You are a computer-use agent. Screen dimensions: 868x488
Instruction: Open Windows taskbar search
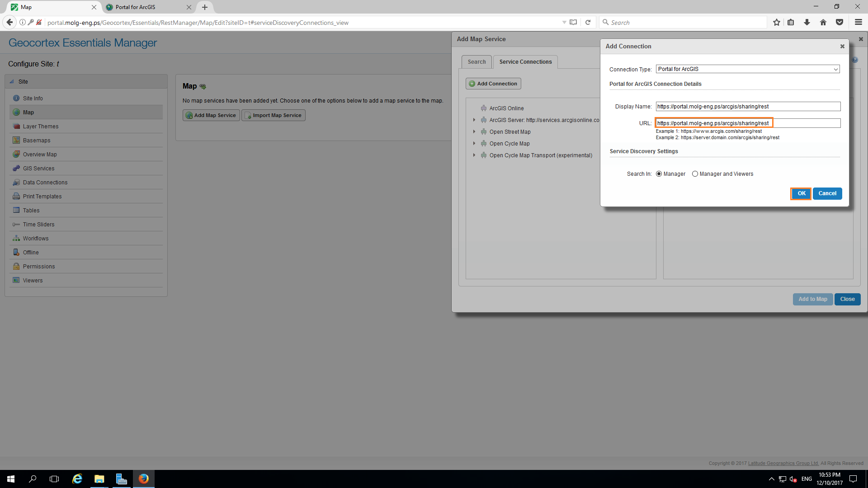pyautogui.click(x=33, y=479)
